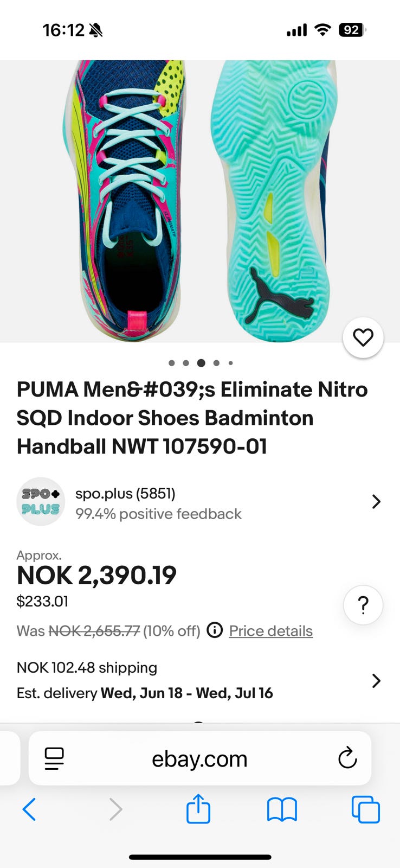Expand shipping and delivery details chevron
400x868 pixels.
tap(376, 680)
